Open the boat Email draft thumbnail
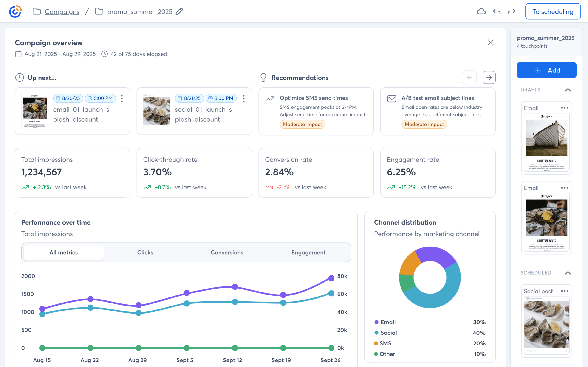The width and height of the screenshot is (588, 367). 546,142
